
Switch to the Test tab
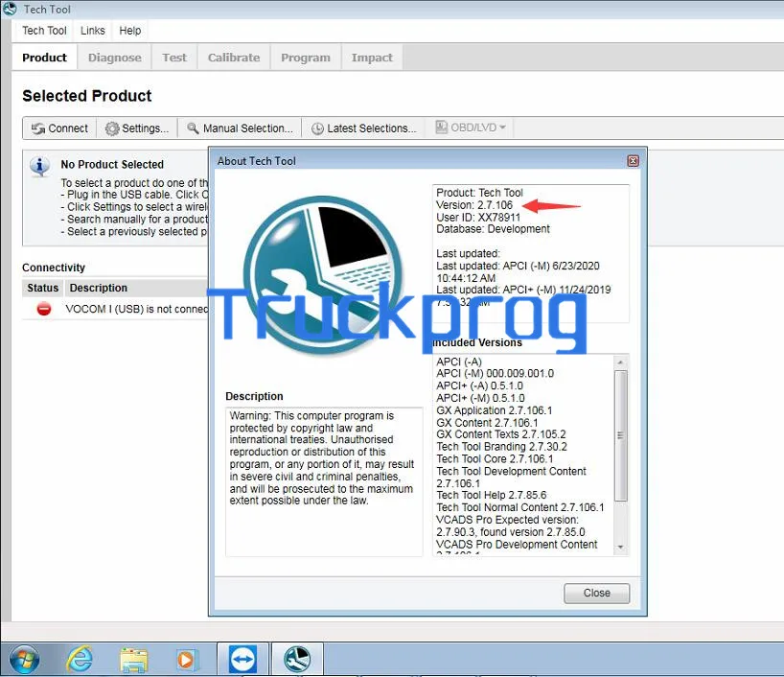click(x=174, y=58)
